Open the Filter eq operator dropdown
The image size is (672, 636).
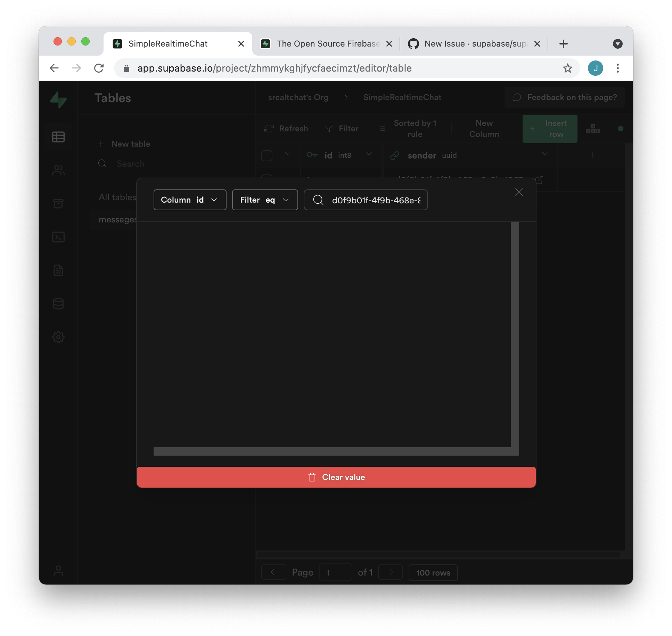(x=265, y=200)
